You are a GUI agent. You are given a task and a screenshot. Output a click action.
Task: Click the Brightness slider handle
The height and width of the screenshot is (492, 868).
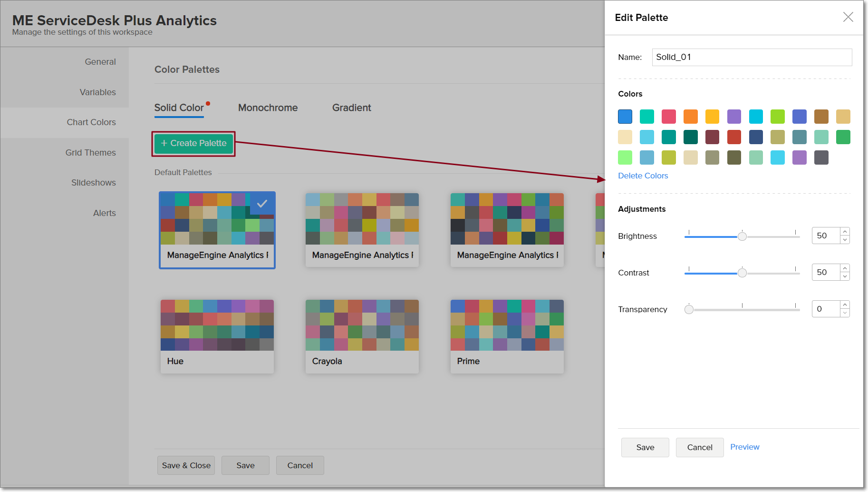click(742, 236)
